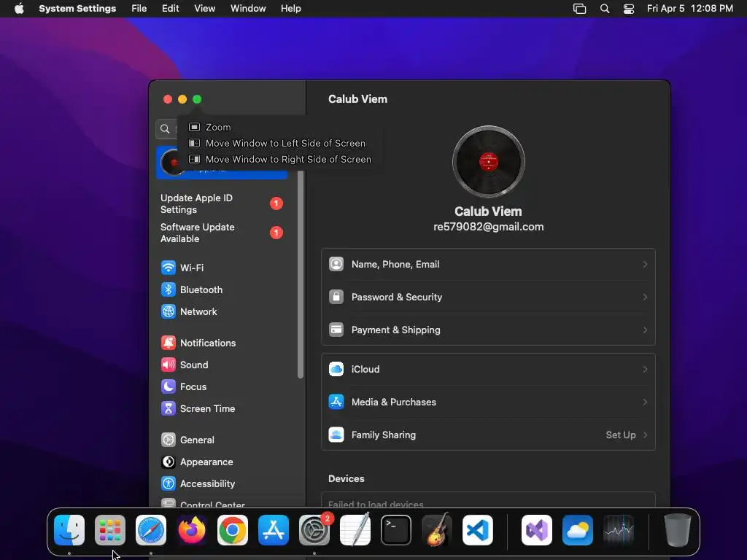This screenshot has height=560, width=747.
Task: Open purple Visual Studio from Dock
Action: (537, 530)
